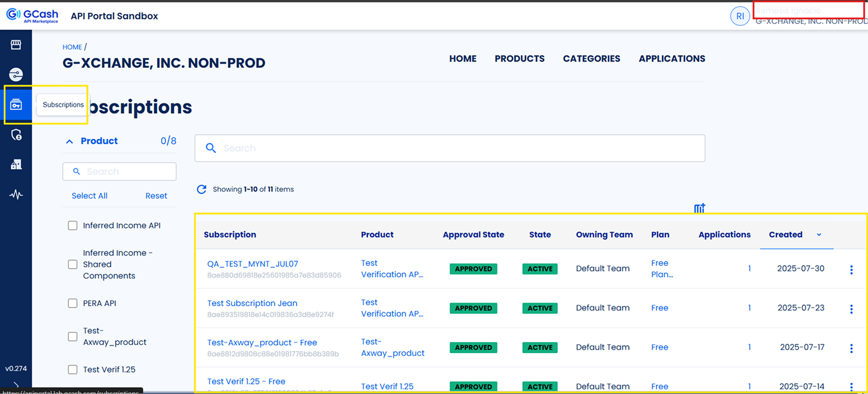
Task: Open Free Plan link in QA_TEST_MYNT_JUL07 row
Action: pyautogui.click(x=662, y=269)
